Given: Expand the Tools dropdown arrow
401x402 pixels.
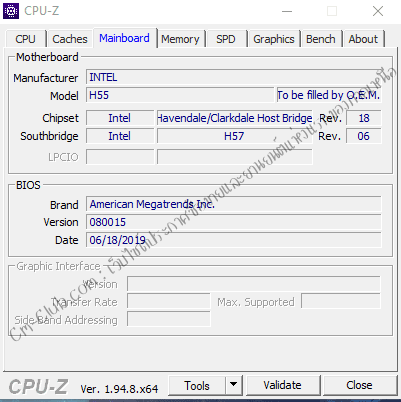Looking at the screenshot, I should pyautogui.click(x=234, y=386).
